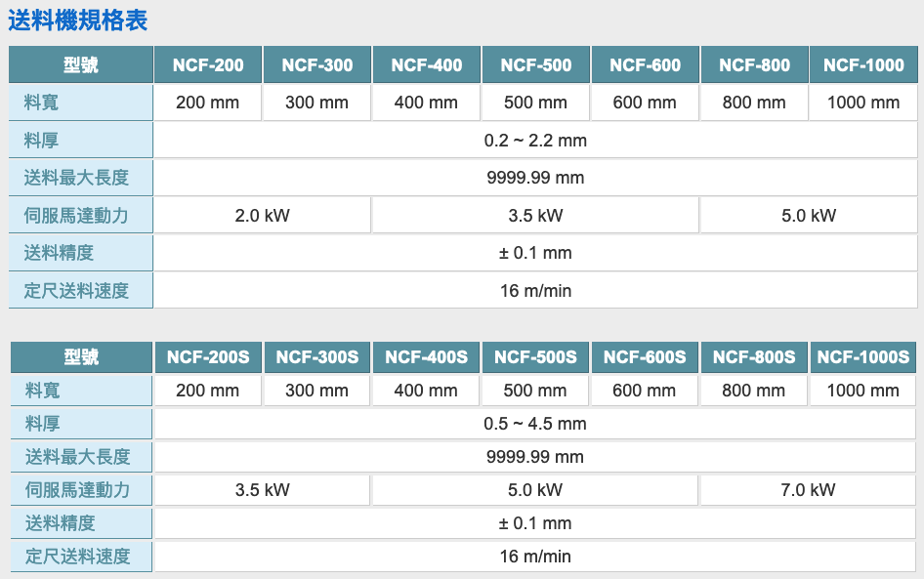Select the NCF-200 model header
Image resolution: width=924 pixels, height=579 pixels.
coord(208,65)
